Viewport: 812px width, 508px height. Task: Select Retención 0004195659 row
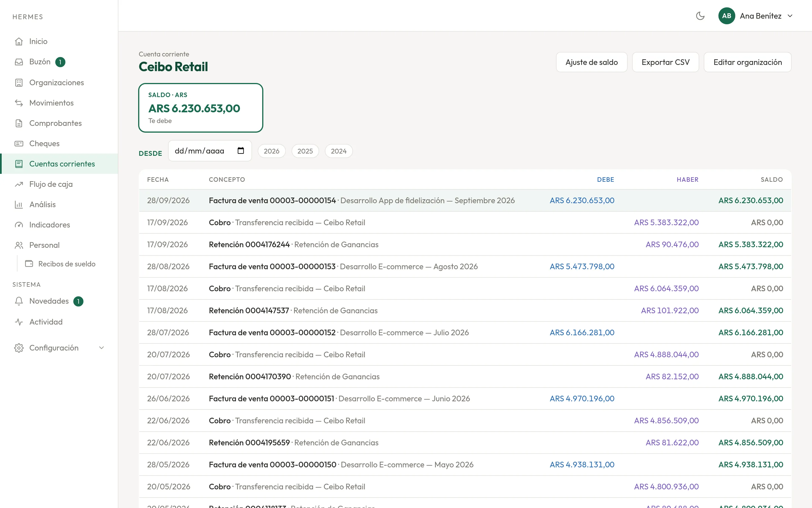pyautogui.click(x=465, y=443)
